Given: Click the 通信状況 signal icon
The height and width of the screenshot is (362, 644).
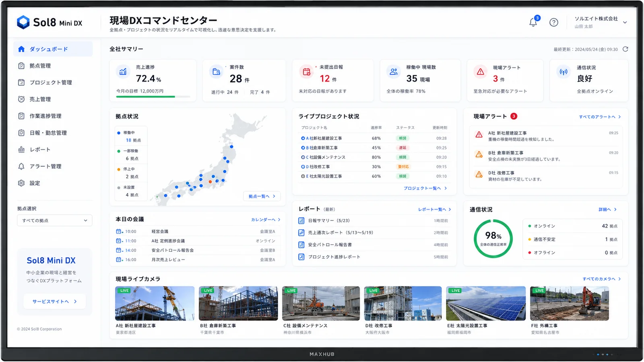Looking at the screenshot, I should (x=563, y=72).
